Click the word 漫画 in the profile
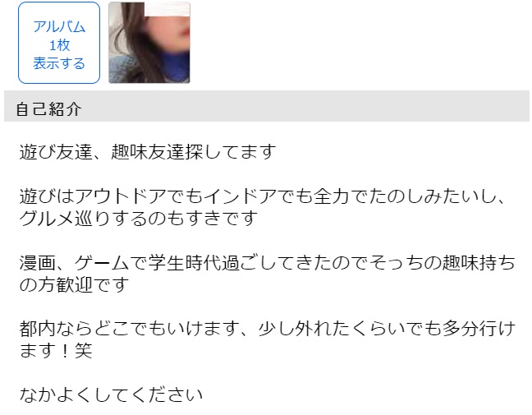Screen dimensions: 532x415 coord(37,263)
